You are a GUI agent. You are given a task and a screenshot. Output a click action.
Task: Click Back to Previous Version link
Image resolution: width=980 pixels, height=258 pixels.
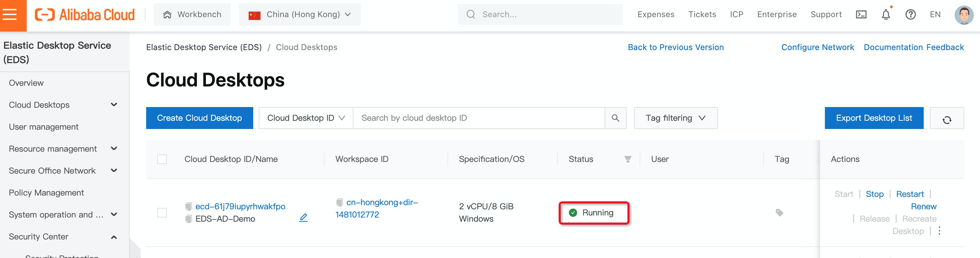pyautogui.click(x=676, y=47)
